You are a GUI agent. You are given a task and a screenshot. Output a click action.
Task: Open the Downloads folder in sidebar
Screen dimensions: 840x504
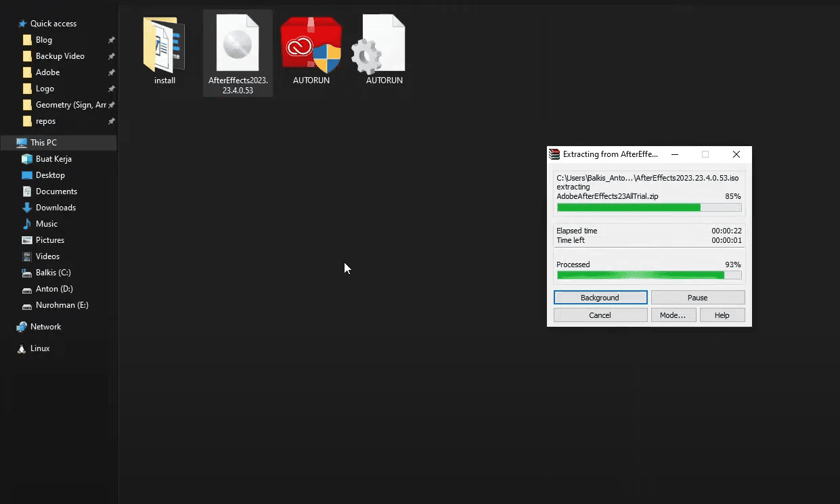pyautogui.click(x=53, y=207)
